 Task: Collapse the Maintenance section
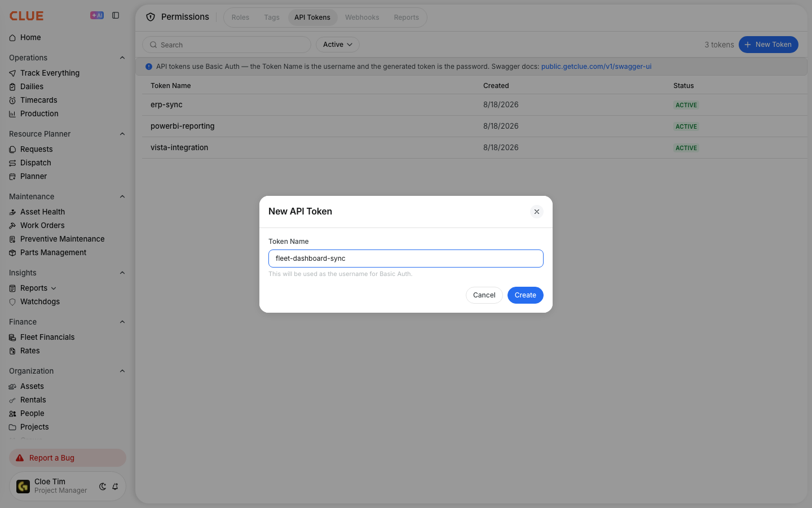[x=122, y=196]
